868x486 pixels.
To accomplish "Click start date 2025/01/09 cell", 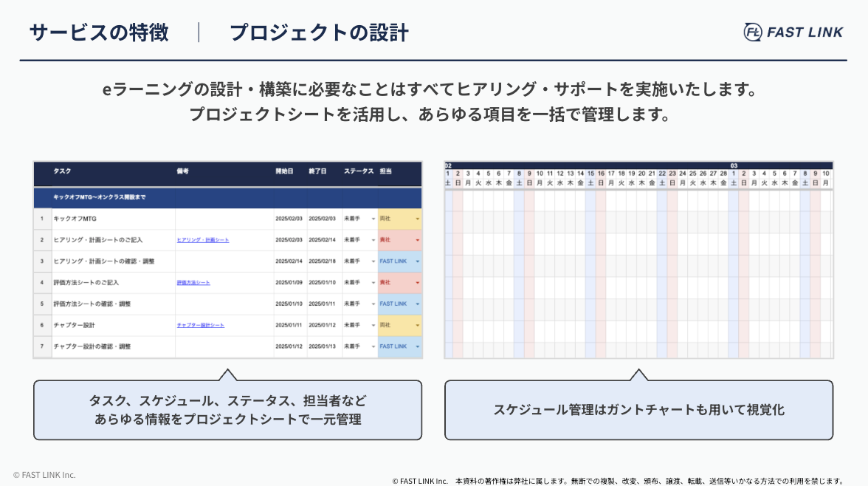I will click(x=289, y=283).
